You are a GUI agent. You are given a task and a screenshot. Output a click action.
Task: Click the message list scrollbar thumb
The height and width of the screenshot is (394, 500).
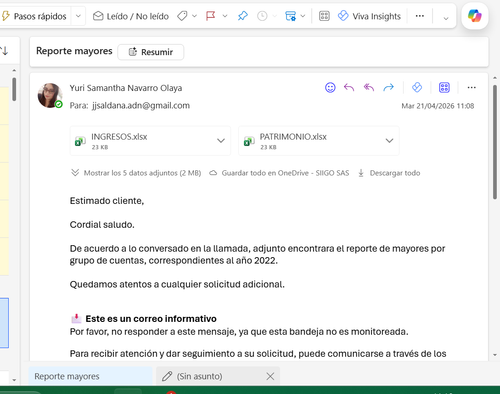click(14, 89)
